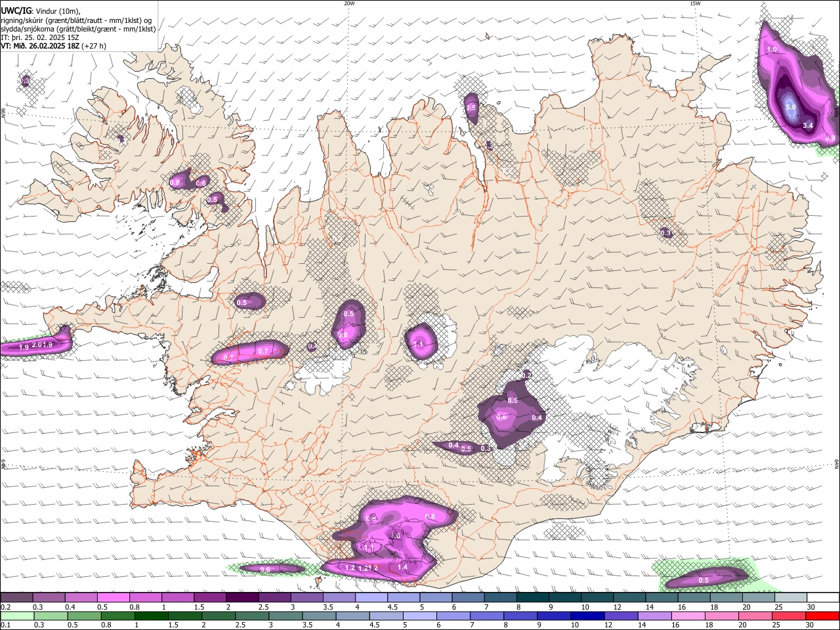Image resolution: width=840 pixels, height=630 pixels.
Task: Click the '1.1' value in the central highland patch
Action: (x=419, y=344)
